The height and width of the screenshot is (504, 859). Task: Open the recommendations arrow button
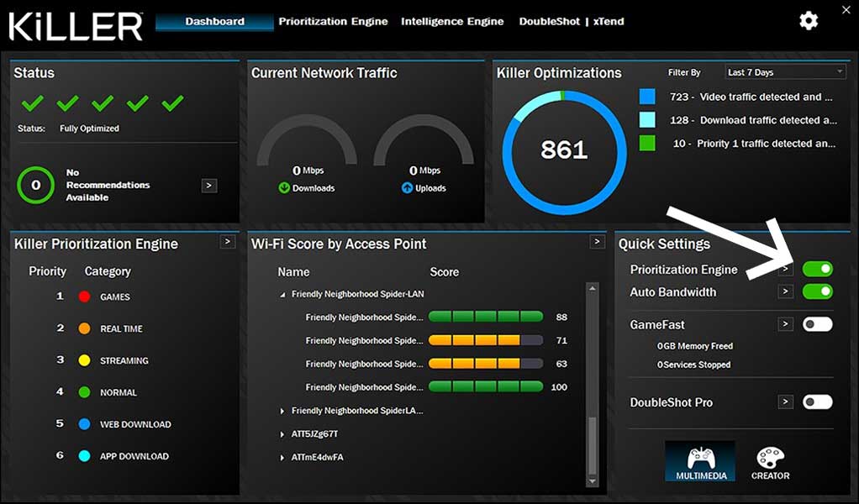pyautogui.click(x=209, y=186)
